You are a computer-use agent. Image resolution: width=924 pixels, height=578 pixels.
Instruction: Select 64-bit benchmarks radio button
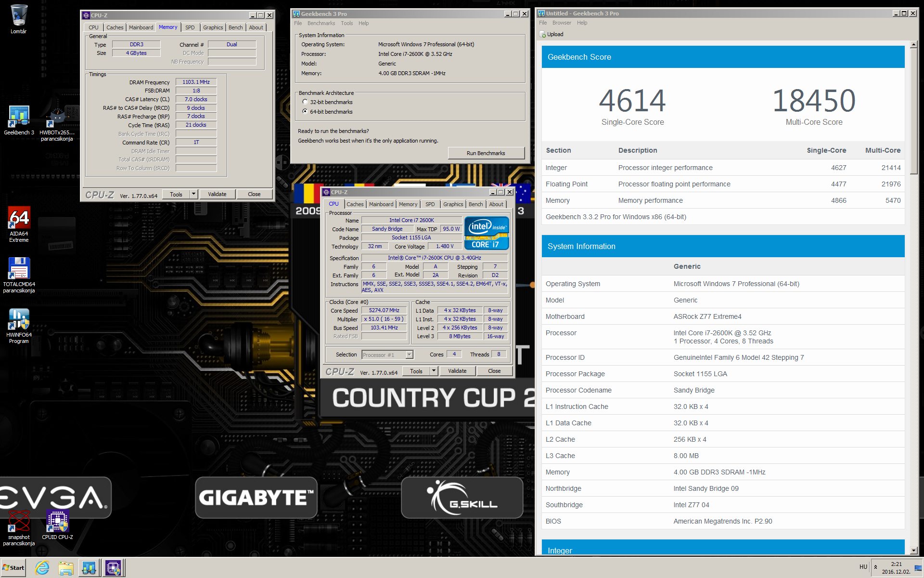(x=305, y=111)
